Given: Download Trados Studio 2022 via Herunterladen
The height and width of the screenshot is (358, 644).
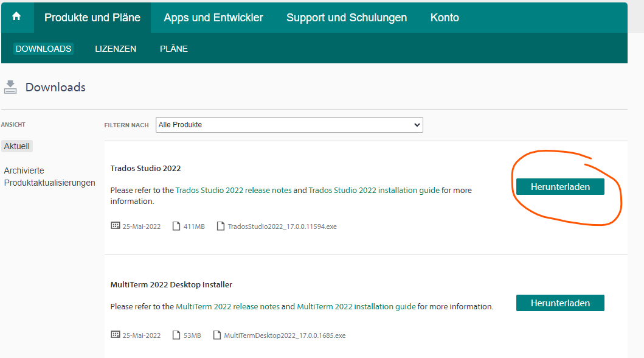Looking at the screenshot, I should click(560, 186).
